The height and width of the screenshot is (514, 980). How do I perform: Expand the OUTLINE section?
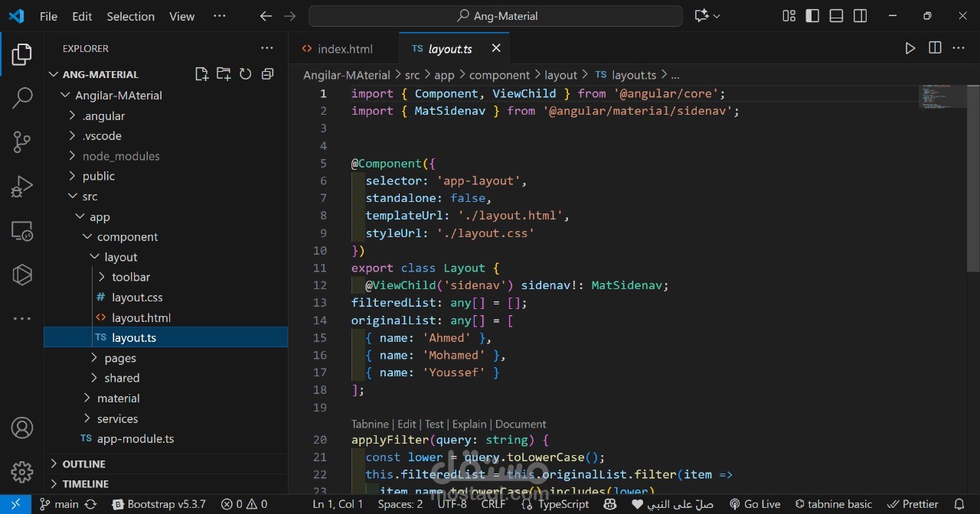point(166,464)
